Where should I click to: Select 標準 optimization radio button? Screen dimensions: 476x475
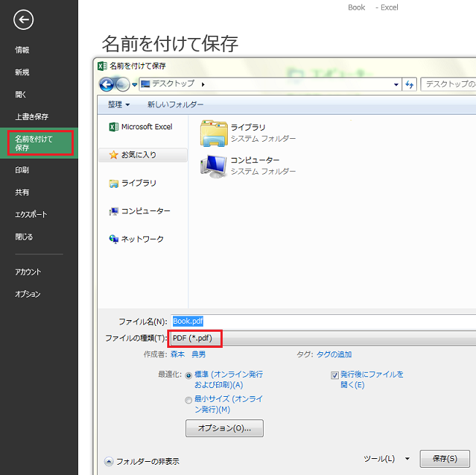coord(188,376)
